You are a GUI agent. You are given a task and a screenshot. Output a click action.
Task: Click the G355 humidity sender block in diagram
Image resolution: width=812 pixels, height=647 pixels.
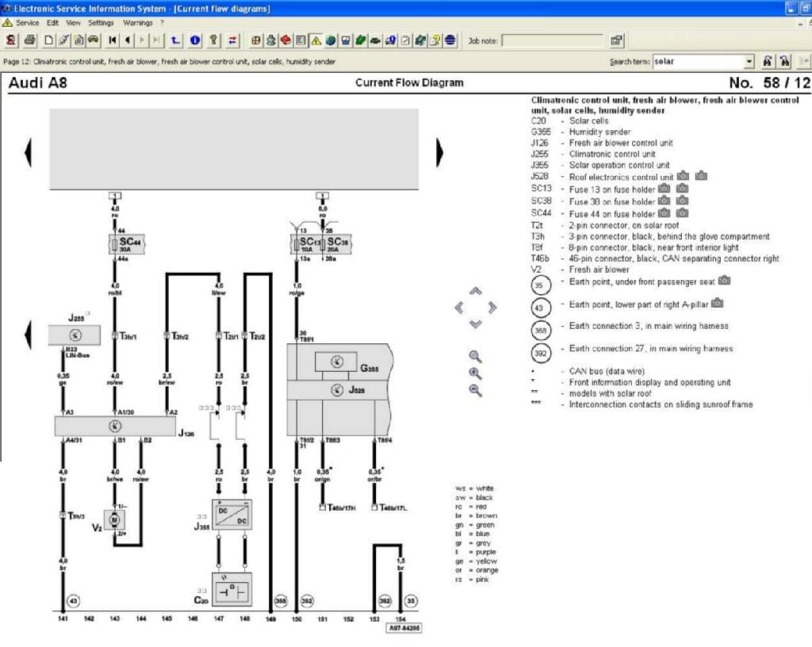336,362
